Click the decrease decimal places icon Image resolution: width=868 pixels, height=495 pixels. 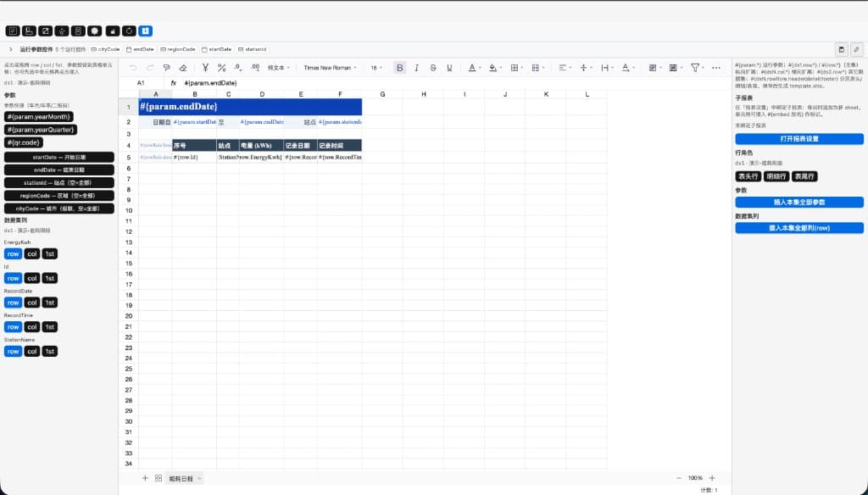[238, 68]
